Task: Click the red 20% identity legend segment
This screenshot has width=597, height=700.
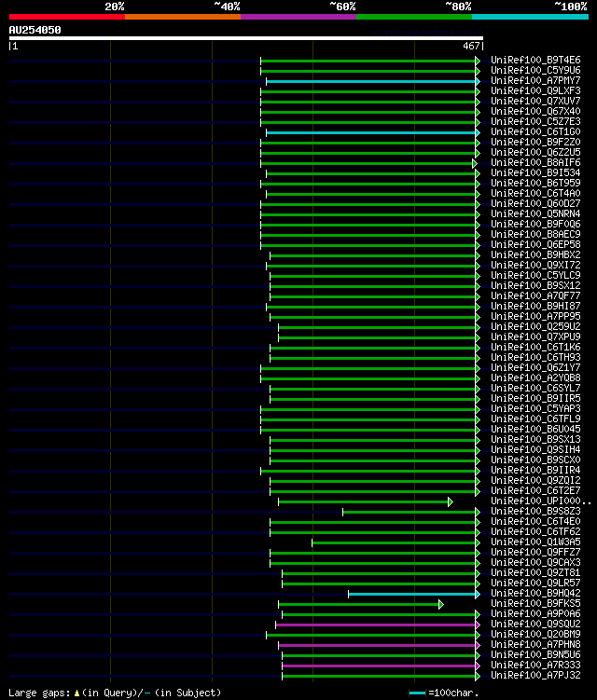Action: tap(67, 17)
